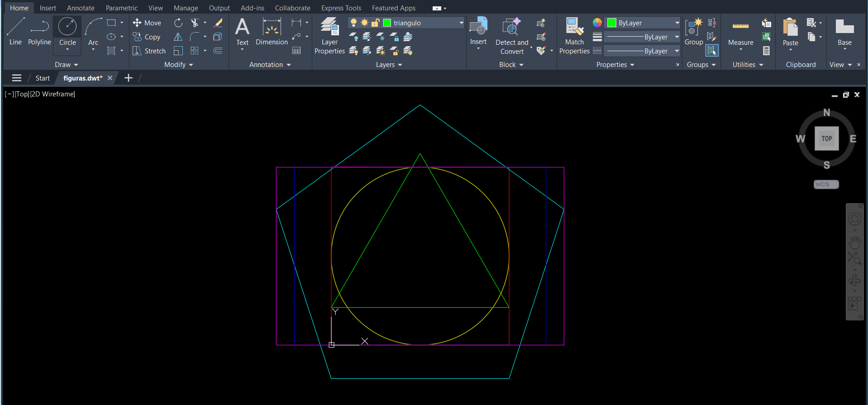This screenshot has height=405, width=868.
Task: Toggle freeze sun icon for triangulo layer
Action: point(364,23)
